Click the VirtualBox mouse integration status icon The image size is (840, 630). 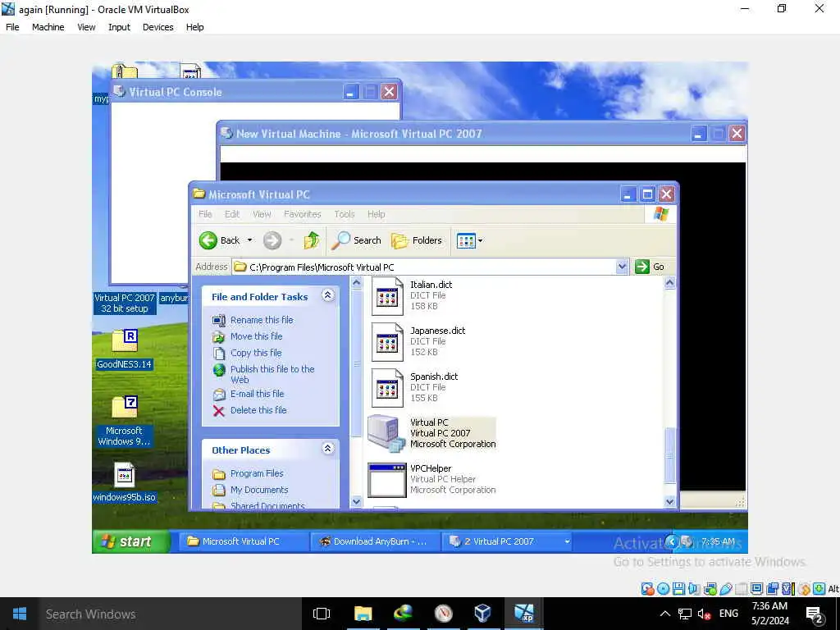click(804, 589)
